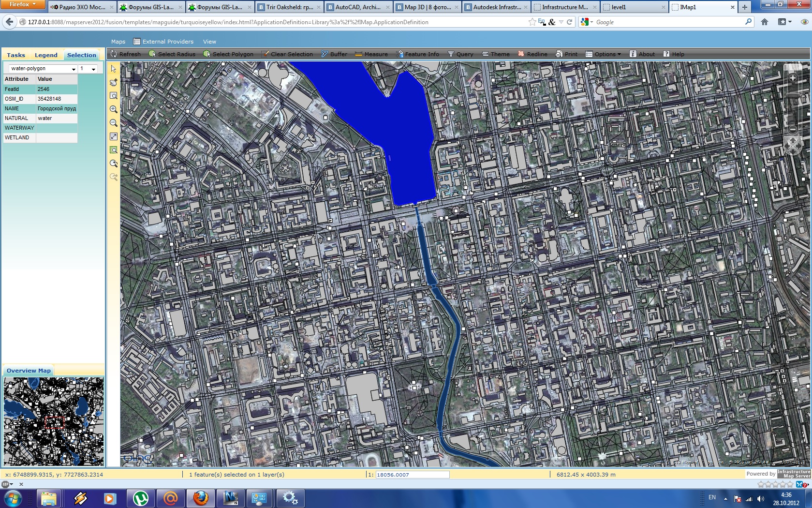Click the overview map thumbnail
Viewport: 812px width, 508px height.
[54, 421]
